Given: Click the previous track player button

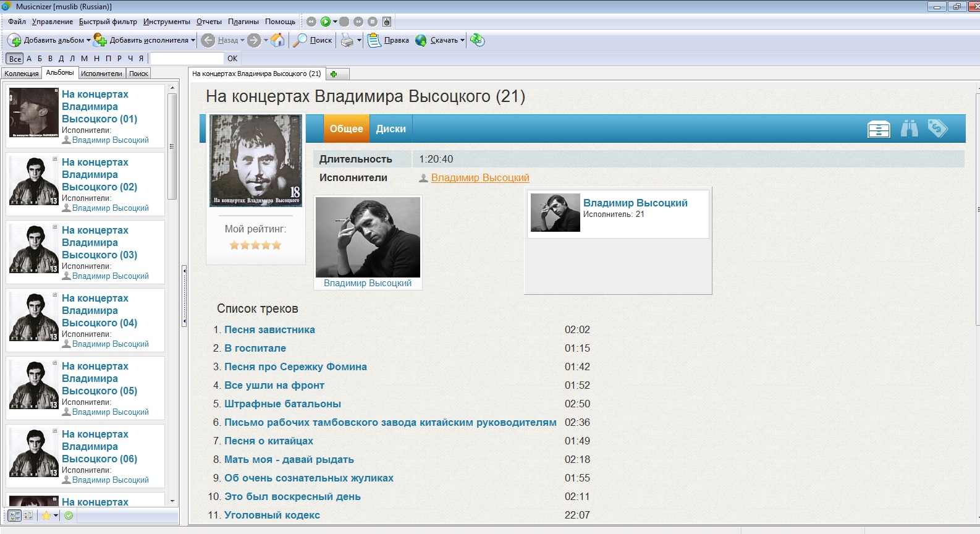Looking at the screenshot, I should [311, 22].
